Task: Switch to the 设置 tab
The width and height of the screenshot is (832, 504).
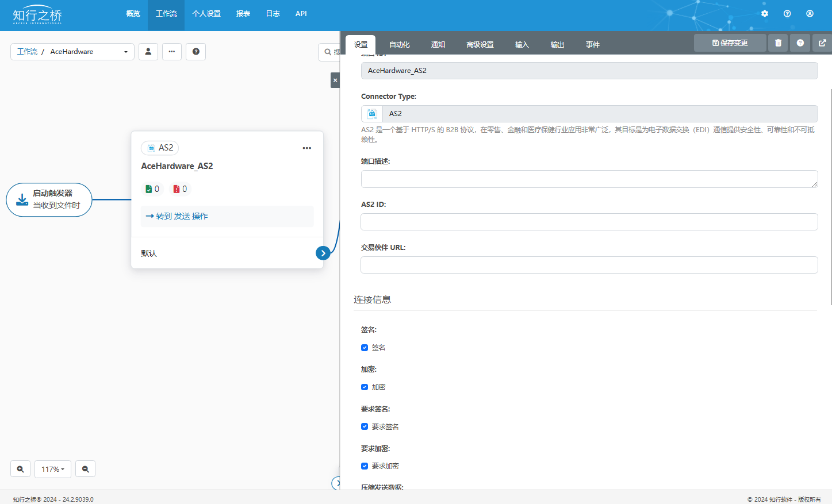Action: click(x=361, y=45)
